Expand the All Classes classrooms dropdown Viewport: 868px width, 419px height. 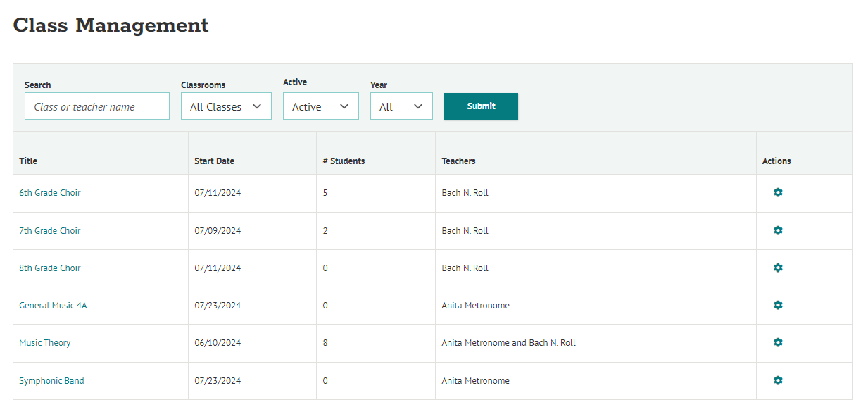click(226, 106)
